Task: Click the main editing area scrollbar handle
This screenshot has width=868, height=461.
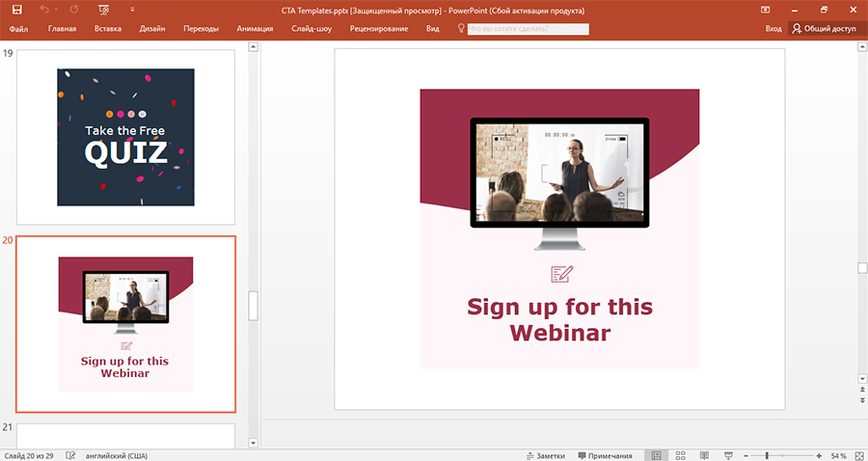Action: (x=862, y=268)
